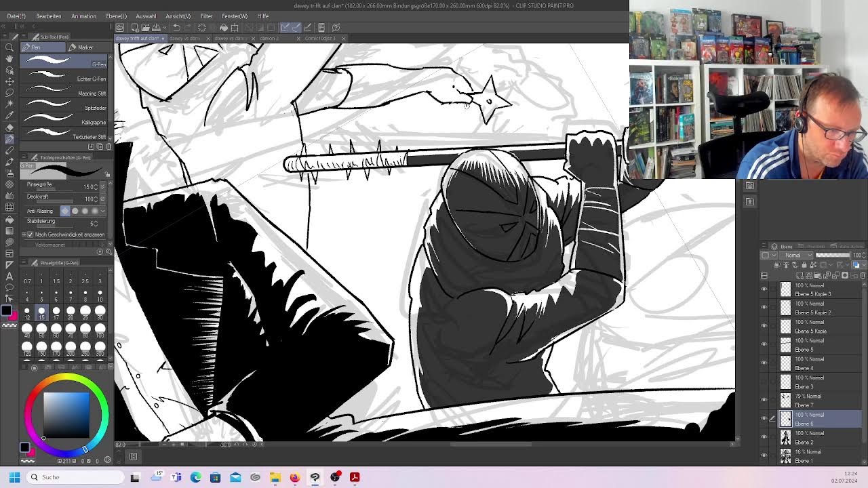The image size is (868, 488).
Task: Click the Windows search box Suche
Action: pyautogui.click(x=75, y=477)
